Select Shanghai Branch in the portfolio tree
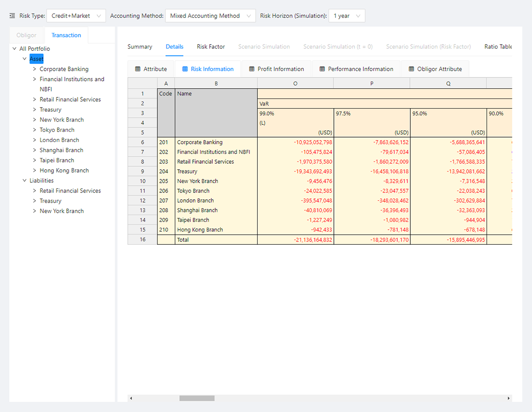This screenshot has height=412, width=532. click(x=61, y=150)
